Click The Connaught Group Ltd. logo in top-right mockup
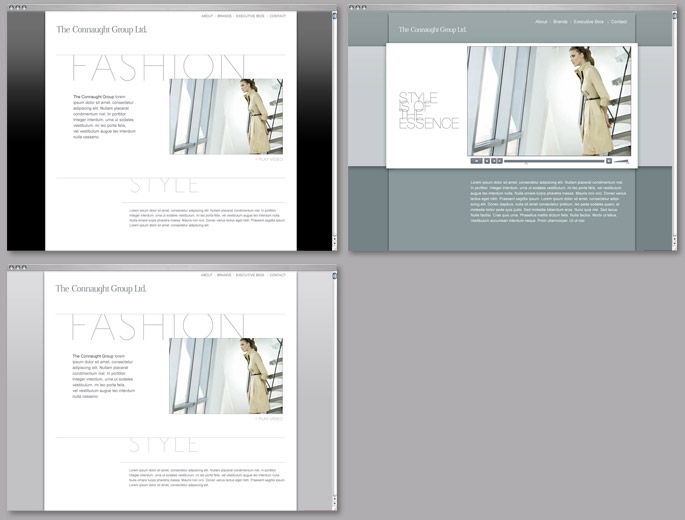685x520 pixels. [x=432, y=30]
